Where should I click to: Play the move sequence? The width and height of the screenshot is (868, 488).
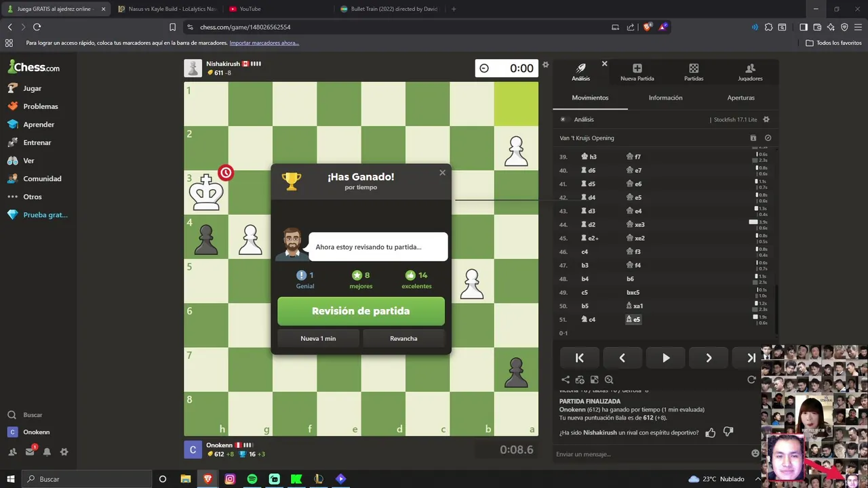point(665,358)
